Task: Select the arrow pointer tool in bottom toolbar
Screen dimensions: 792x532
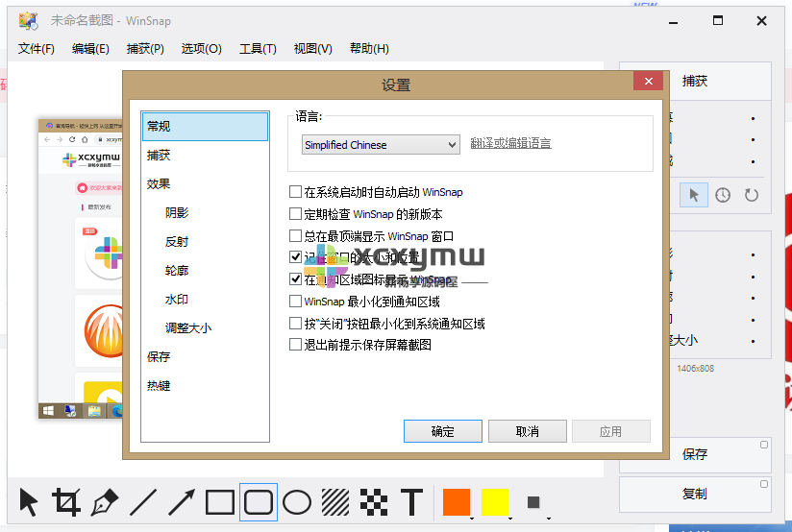Action: (x=28, y=501)
